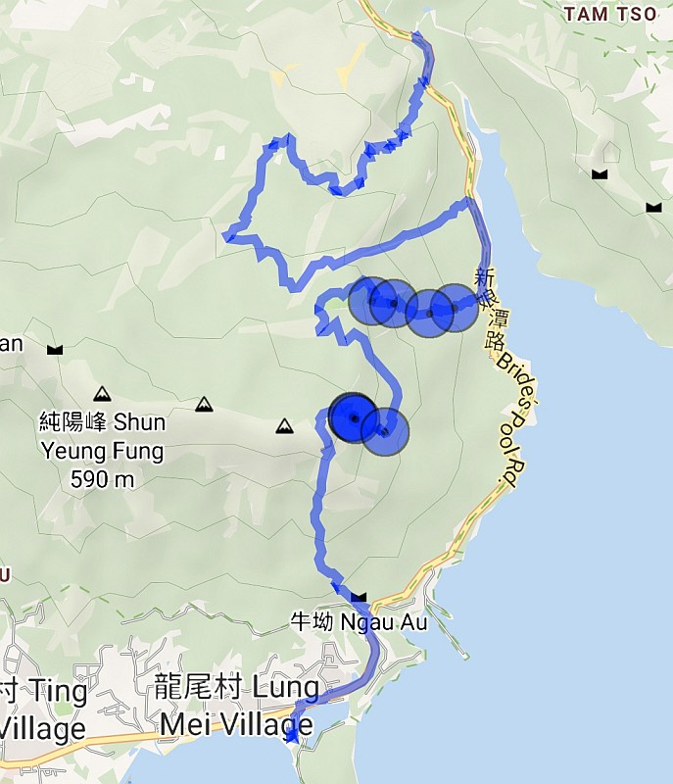This screenshot has height=784, width=673.
Task: Click the Ting Village label
Action: pyautogui.click(x=43, y=709)
